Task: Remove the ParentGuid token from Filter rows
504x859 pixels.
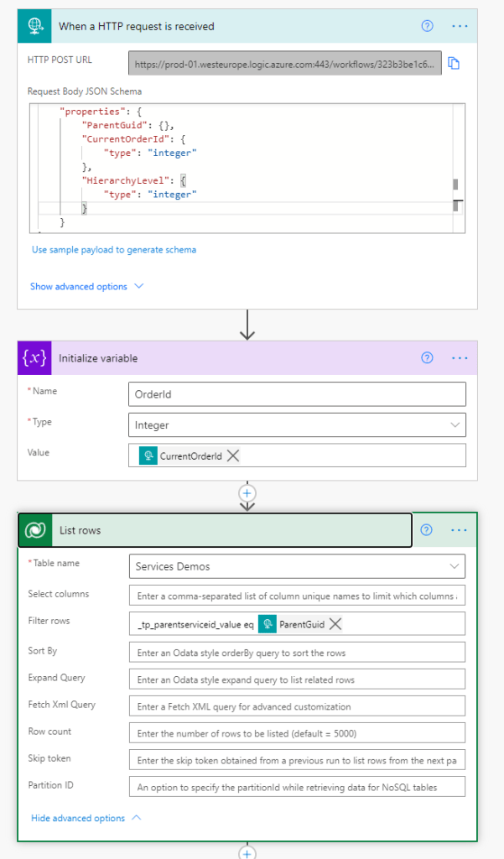Action: [335, 623]
